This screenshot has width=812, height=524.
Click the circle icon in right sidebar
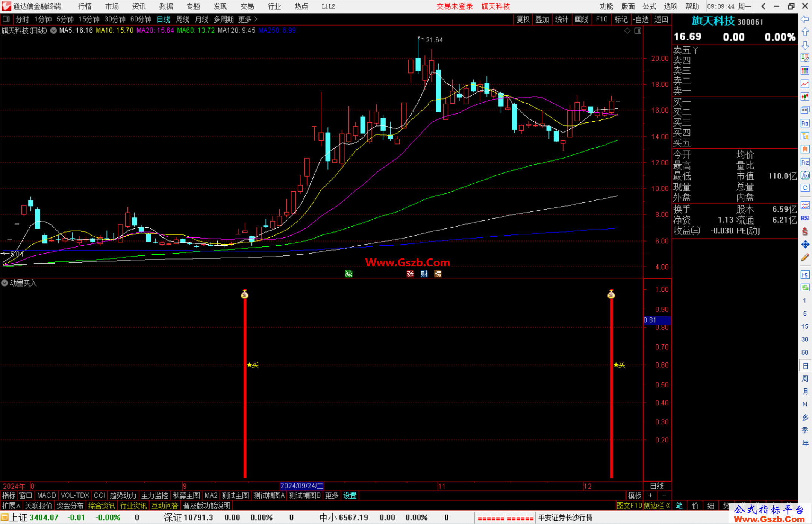click(x=805, y=188)
